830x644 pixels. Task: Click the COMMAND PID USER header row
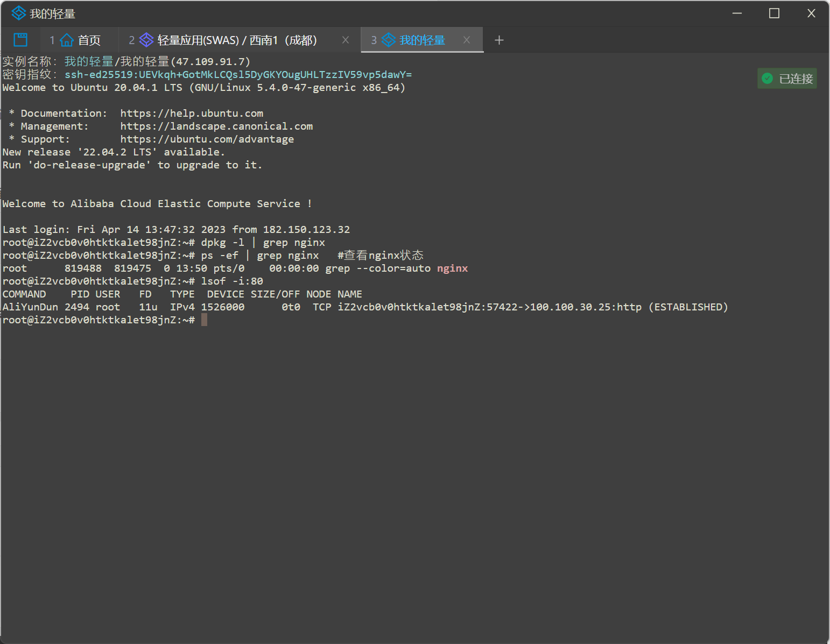tap(182, 294)
